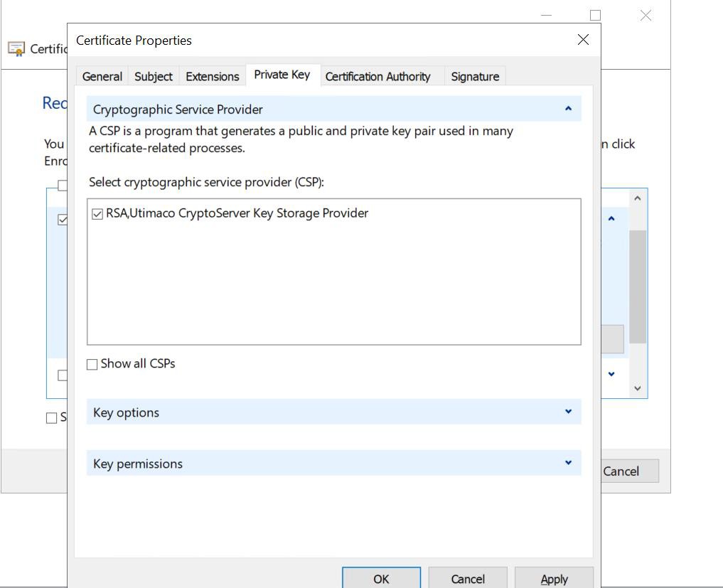
Task: Click the enrollment list scrollbar thumb
Action: [637, 287]
